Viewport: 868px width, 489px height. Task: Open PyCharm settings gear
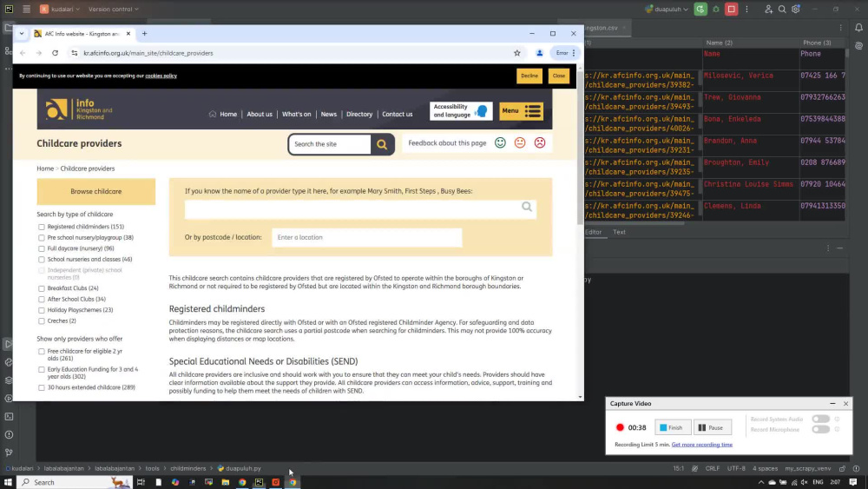click(796, 9)
